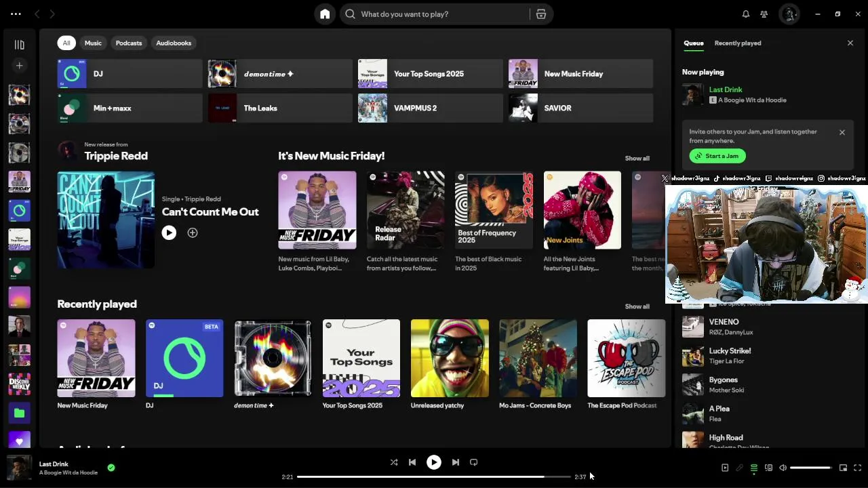Open the green folder in sidebar
Image resolution: width=868 pixels, height=488 pixels.
point(19,413)
